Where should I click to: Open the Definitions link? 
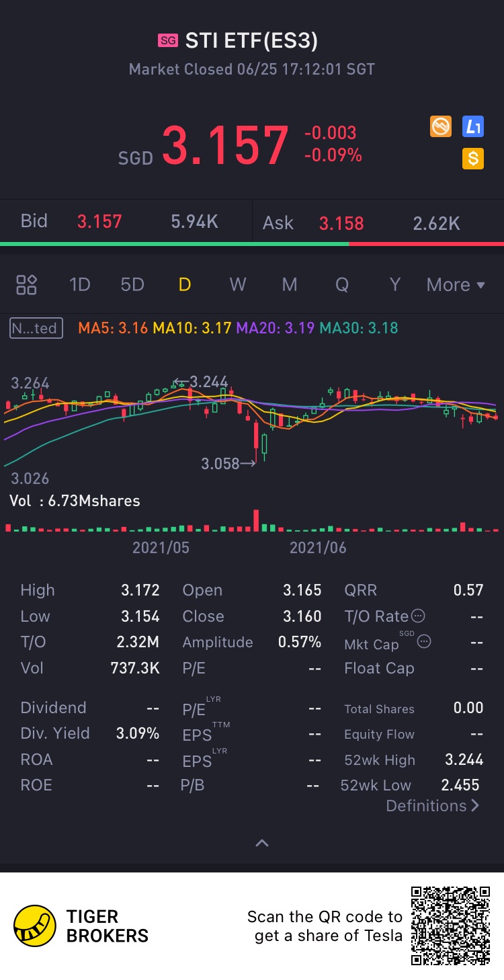tap(433, 806)
